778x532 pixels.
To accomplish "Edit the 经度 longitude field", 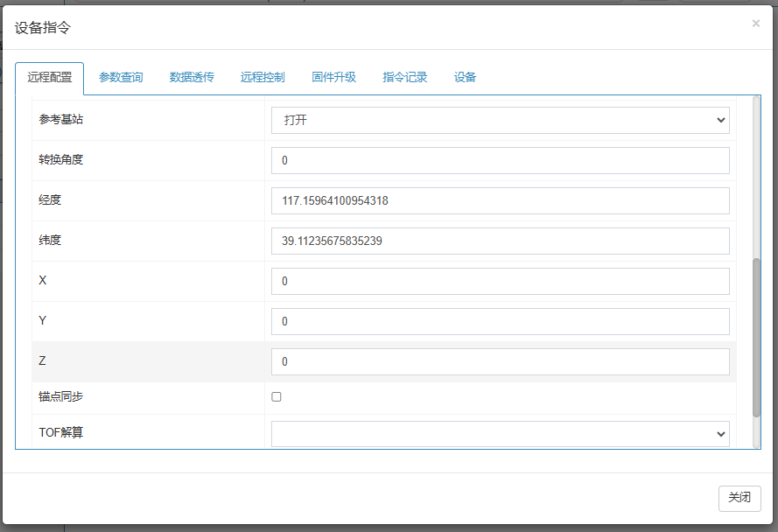I will click(500, 200).
